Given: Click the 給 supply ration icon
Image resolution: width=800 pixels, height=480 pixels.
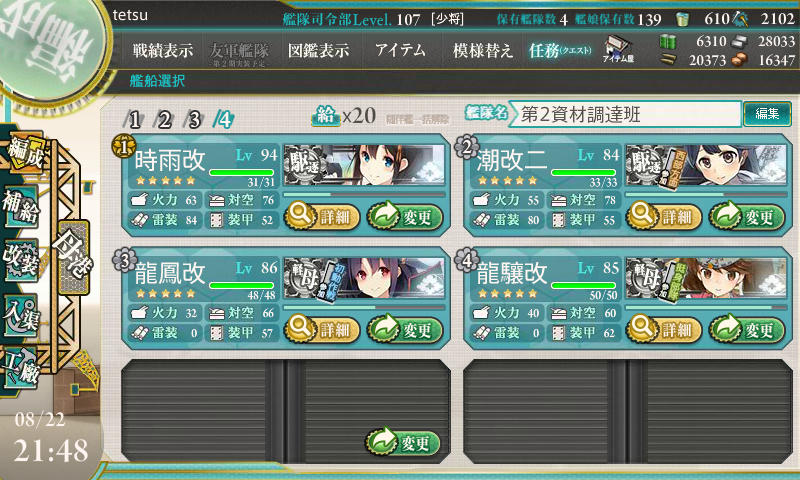Looking at the screenshot, I should click(x=326, y=116).
